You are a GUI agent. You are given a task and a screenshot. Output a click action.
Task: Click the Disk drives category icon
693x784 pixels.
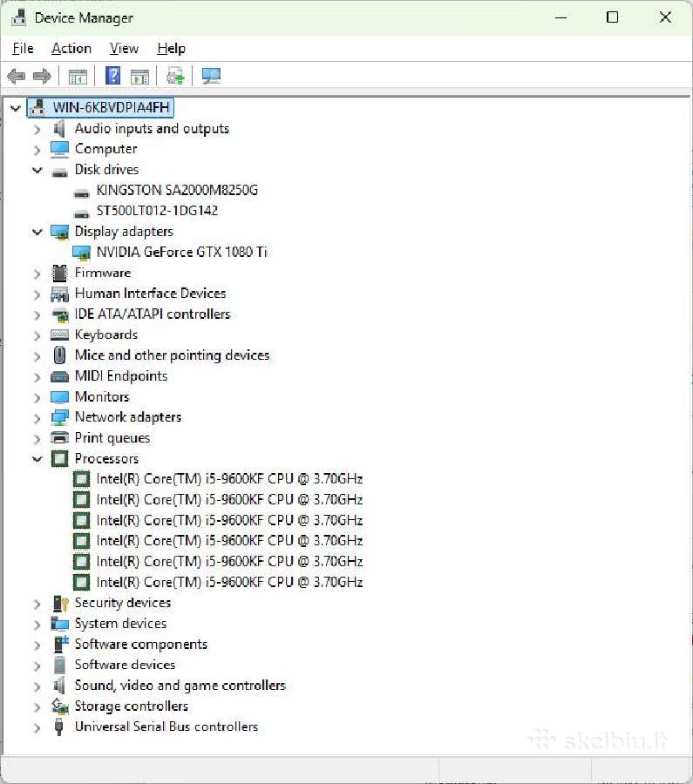tap(59, 172)
